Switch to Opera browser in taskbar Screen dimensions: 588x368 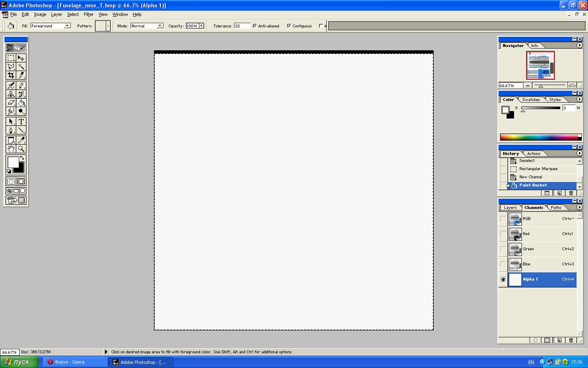[x=75, y=362]
